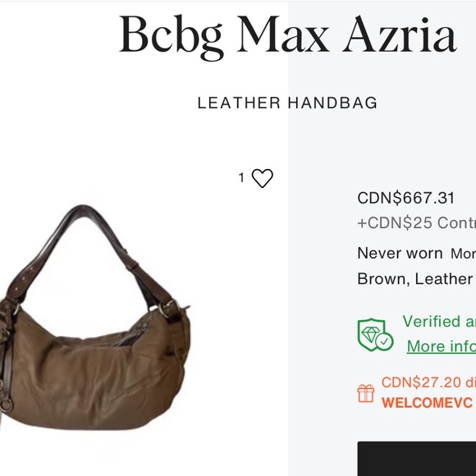Click the black add to cart button
The image size is (476, 476).
click(417, 459)
